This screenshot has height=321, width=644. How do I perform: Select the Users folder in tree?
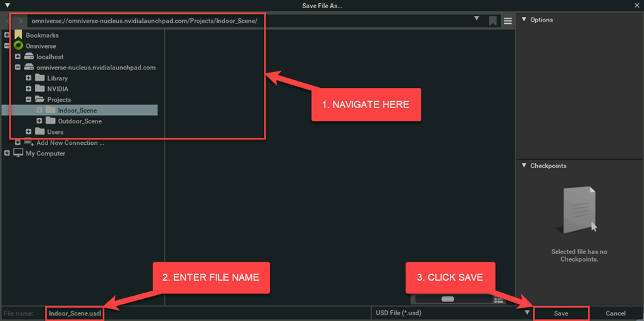pos(55,132)
